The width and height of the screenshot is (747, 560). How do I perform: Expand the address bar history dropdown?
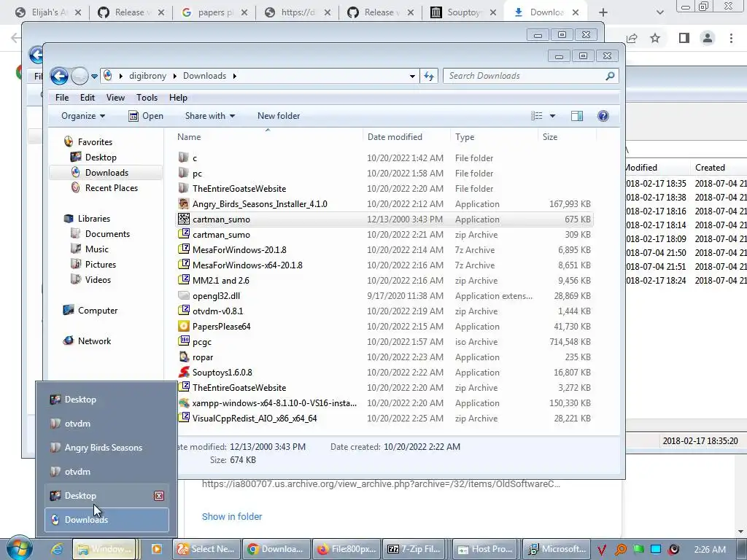coord(412,76)
